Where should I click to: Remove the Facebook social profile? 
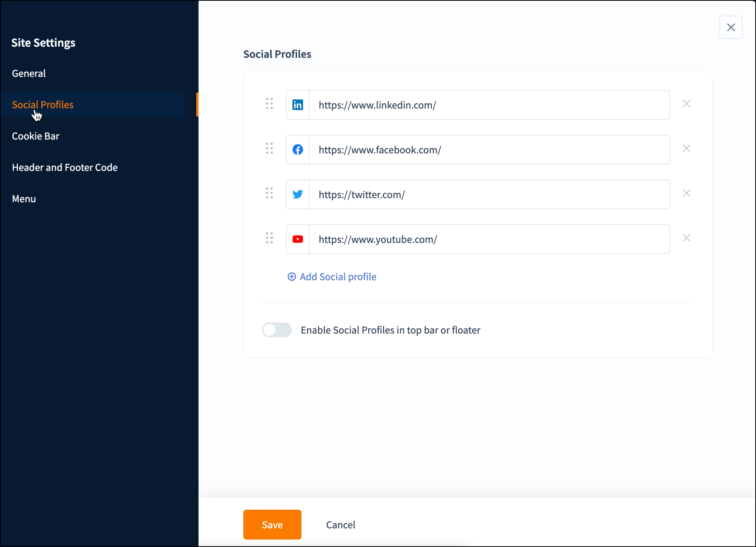(687, 149)
